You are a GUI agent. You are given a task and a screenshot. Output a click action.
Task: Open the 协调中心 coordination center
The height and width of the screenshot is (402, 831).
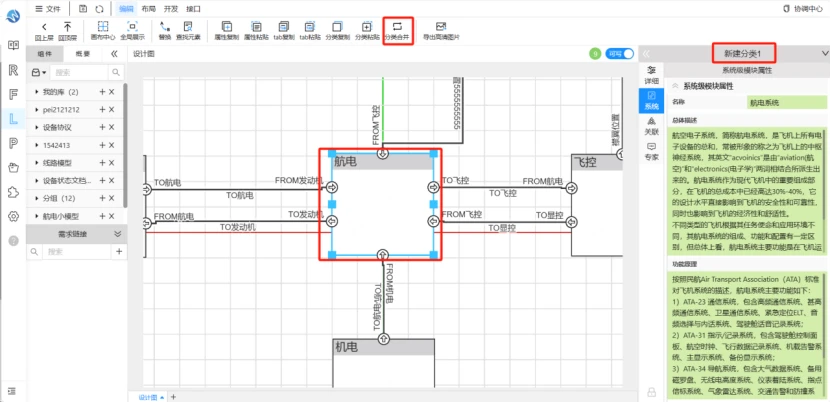click(x=802, y=8)
